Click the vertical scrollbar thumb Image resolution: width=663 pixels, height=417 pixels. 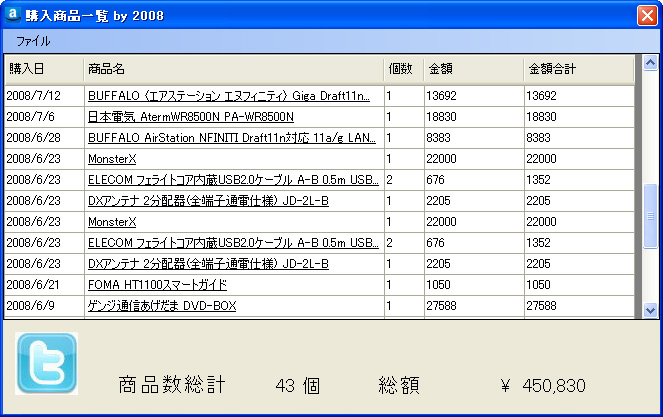[650, 216]
